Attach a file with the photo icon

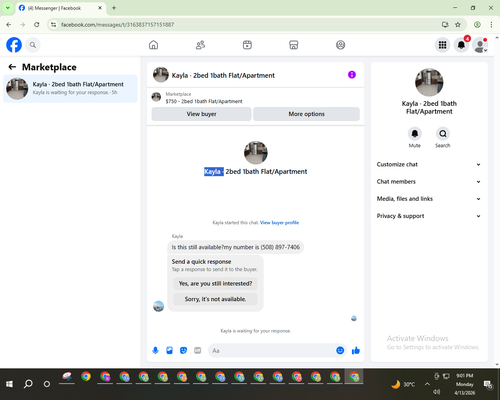pos(170,350)
